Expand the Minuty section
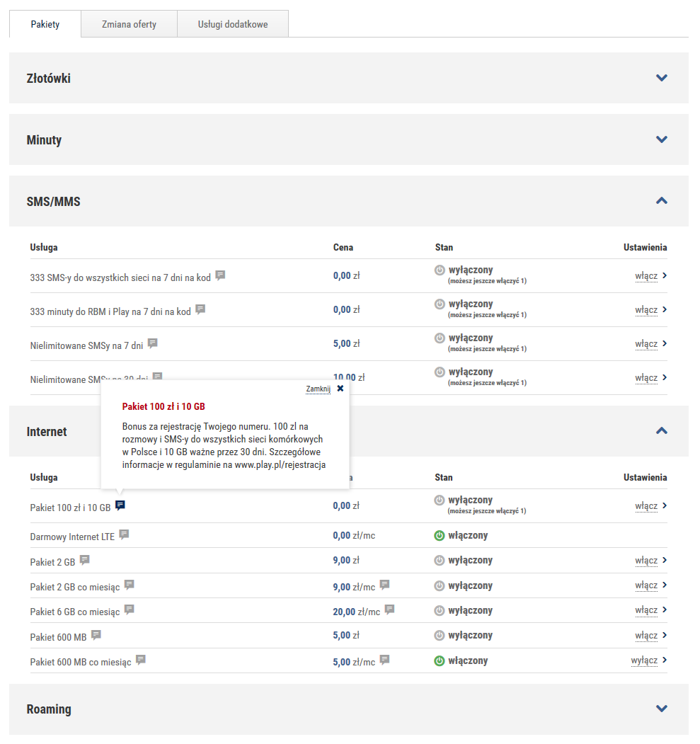The height and width of the screenshot is (744, 700). [x=661, y=139]
